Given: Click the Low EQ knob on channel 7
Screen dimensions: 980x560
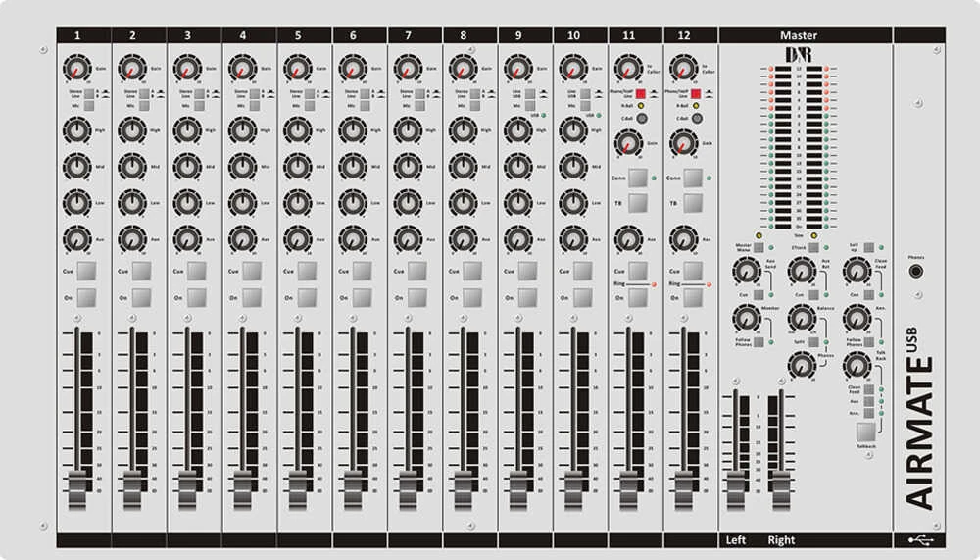Looking at the screenshot, I should (406, 202).
